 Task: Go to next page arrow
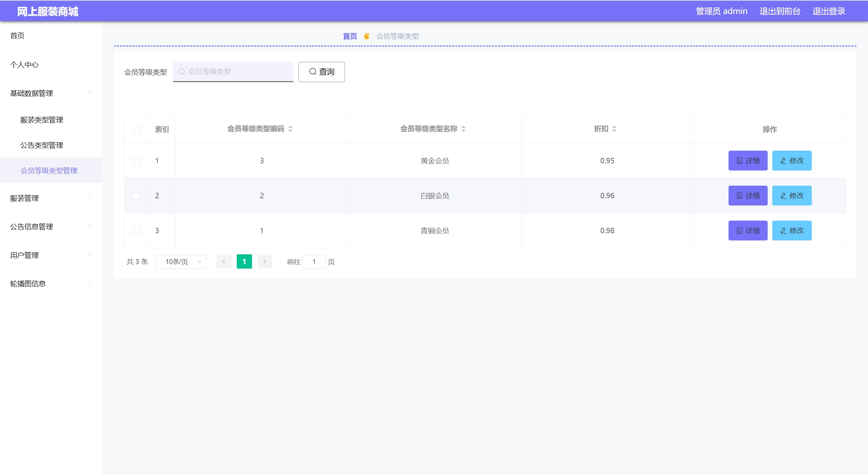click(x=265, y=261)
